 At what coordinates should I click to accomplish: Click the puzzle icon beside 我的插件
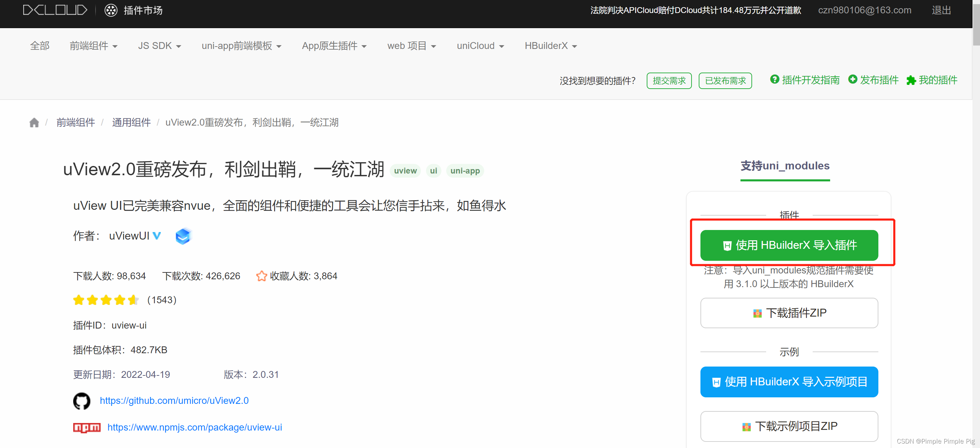coord(912,80)
